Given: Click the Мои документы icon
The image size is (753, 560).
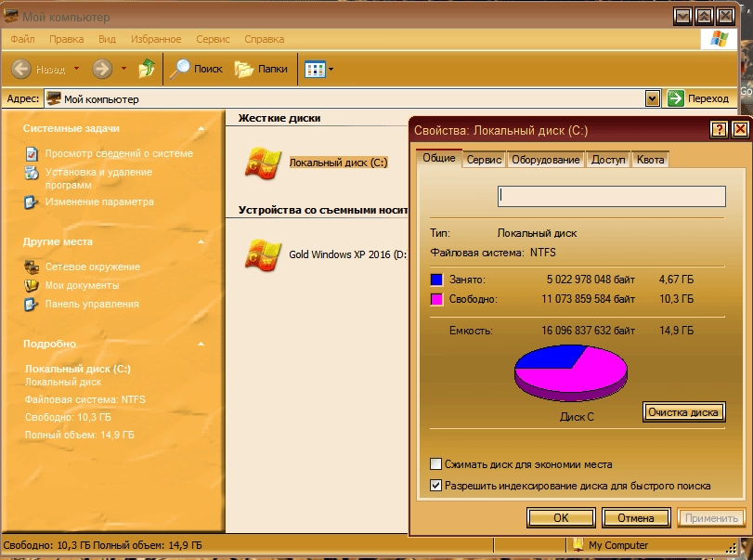Looking at the screenshot, I should pos(32,285).
